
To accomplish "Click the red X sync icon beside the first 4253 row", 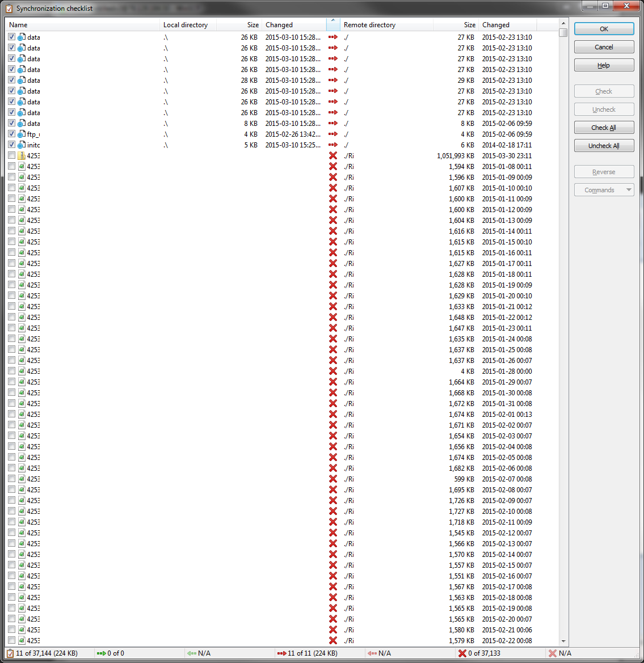I will (333, 155).
